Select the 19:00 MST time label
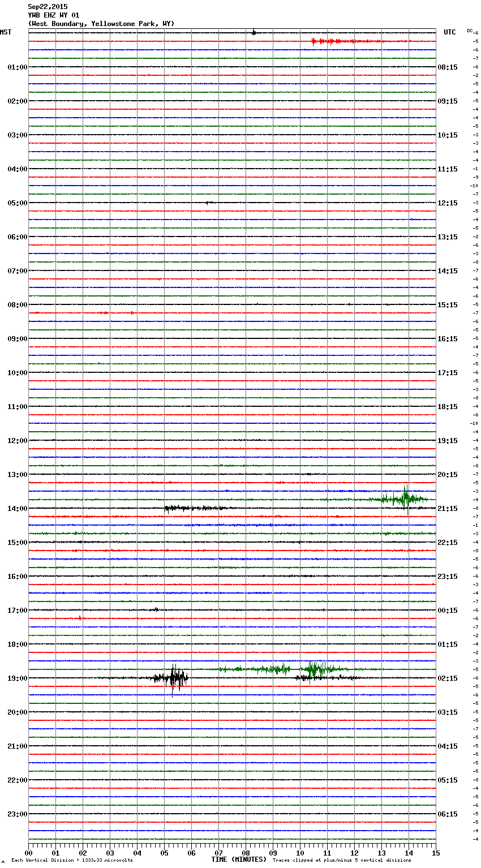481x868 pixels. 17,678
